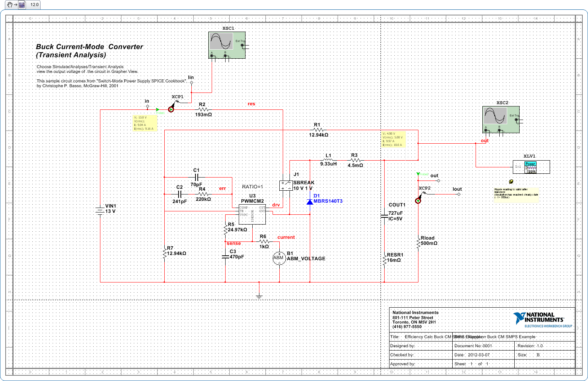
Task: Select resistor R2 symbol (193mΩ)
Action: [203, 109]
